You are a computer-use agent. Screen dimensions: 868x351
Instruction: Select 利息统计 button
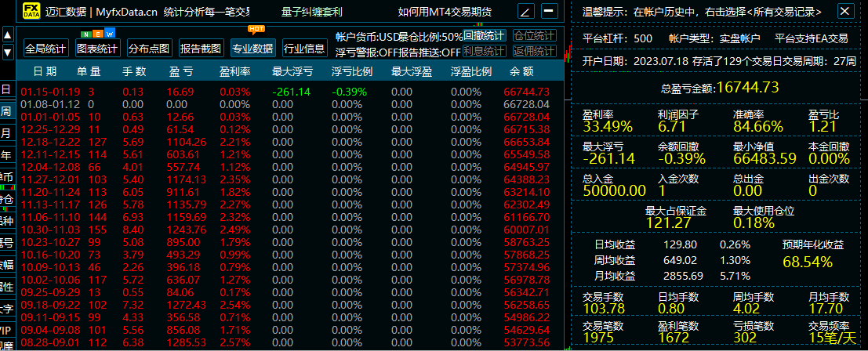click(485, 52)
